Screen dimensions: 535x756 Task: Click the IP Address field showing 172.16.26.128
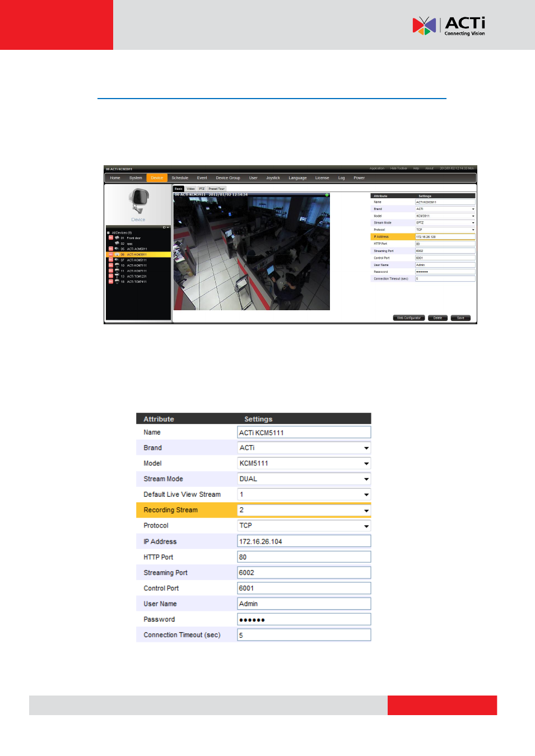point(445,237)
